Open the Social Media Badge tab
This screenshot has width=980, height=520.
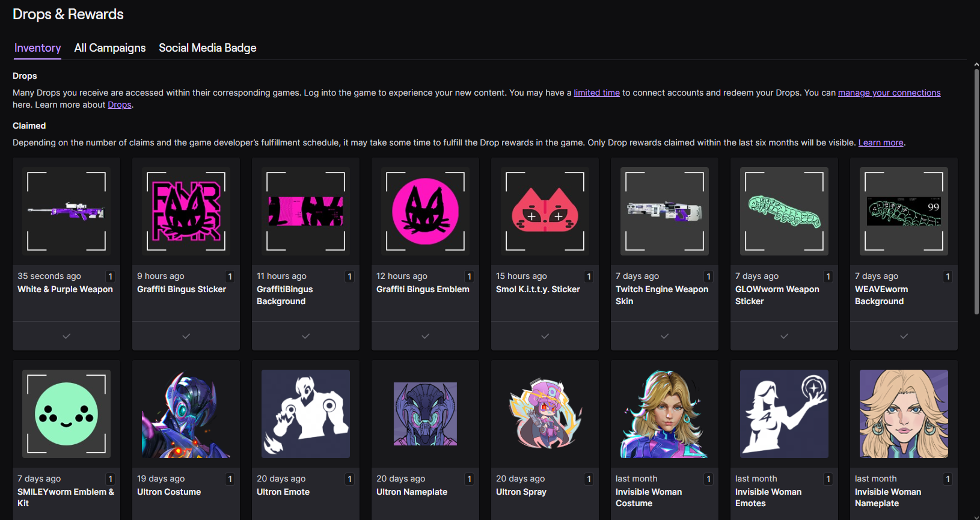pyautogui.click(x=207, y=48)
